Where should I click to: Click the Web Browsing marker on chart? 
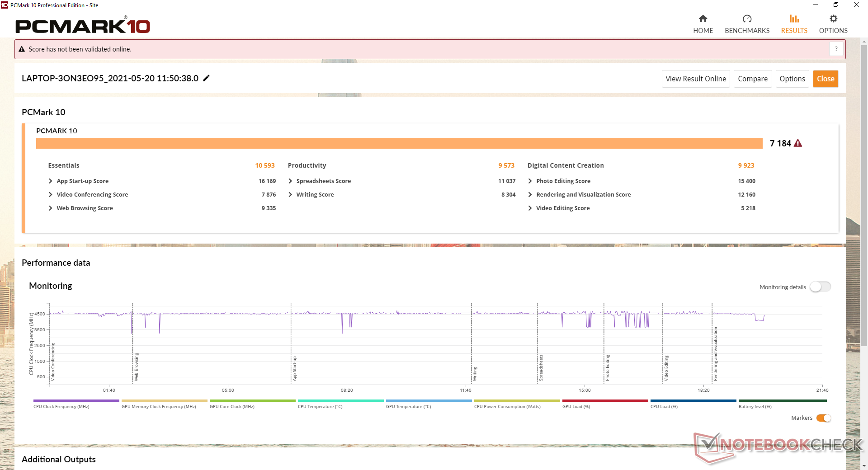click(137, 367)
